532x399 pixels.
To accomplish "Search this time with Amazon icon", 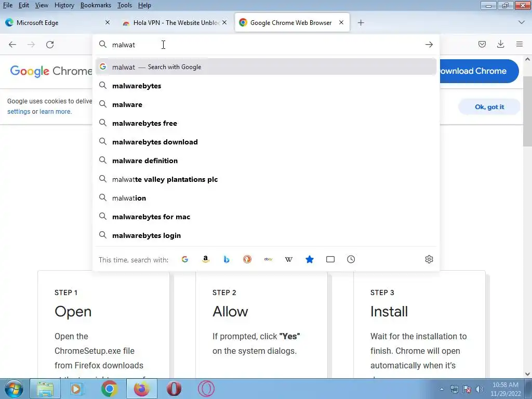I will (x=206, y=260).
